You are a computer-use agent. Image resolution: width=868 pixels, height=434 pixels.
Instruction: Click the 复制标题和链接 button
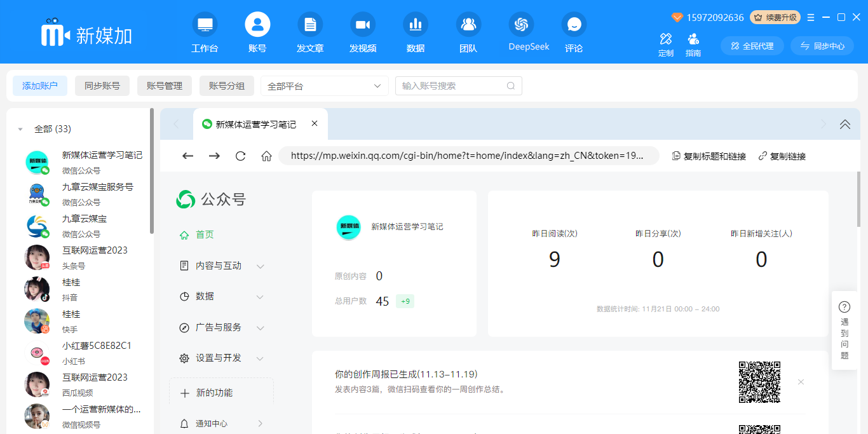tap(709, 156)
